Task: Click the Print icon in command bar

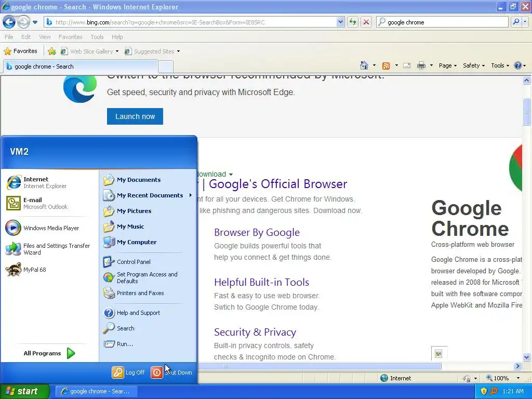Action: (x=421, y=65)
